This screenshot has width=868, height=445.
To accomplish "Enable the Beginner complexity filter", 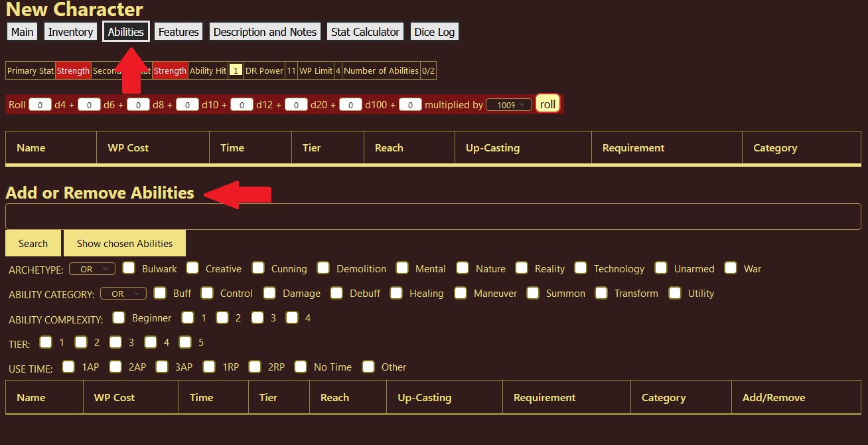I will coord(118,317).
